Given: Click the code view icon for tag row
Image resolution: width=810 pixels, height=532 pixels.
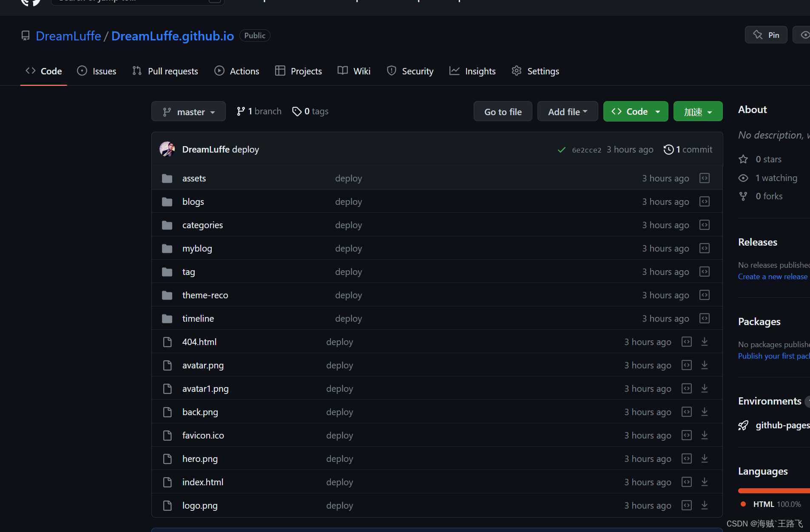Looking at the screenshot, I should click(x=705, y=272).
